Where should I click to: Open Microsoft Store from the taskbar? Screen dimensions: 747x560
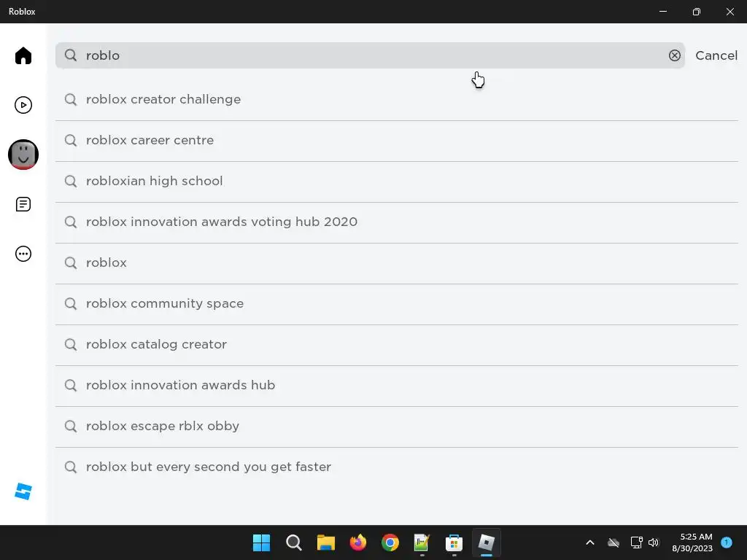click(x=454, y=542)
